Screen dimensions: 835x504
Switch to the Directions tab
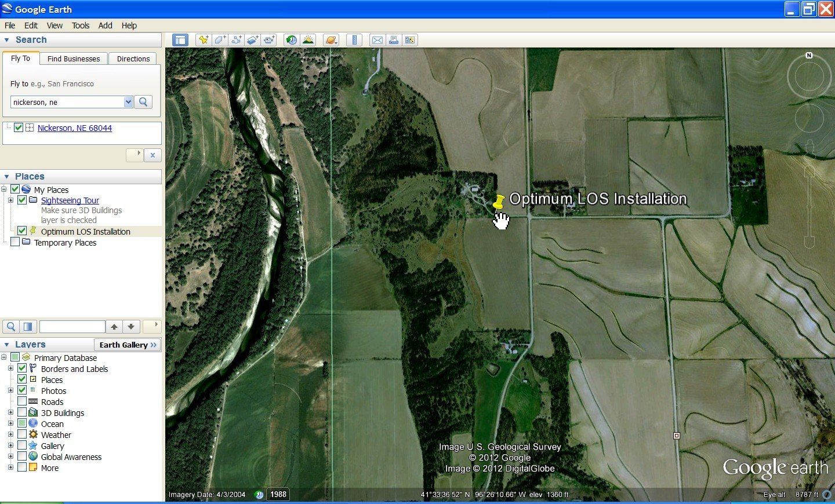[x=133, y=59]
